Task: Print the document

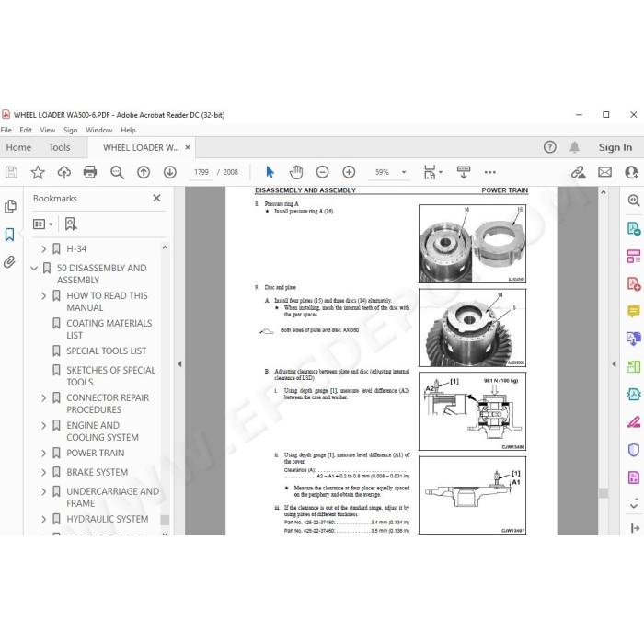Action: pyautogui.click(x=90, y=172)
